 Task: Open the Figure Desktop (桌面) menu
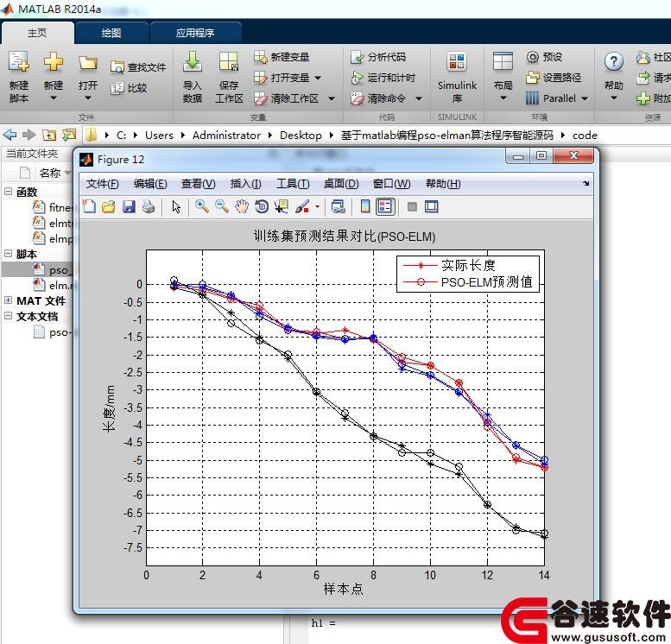pos(341,184)
